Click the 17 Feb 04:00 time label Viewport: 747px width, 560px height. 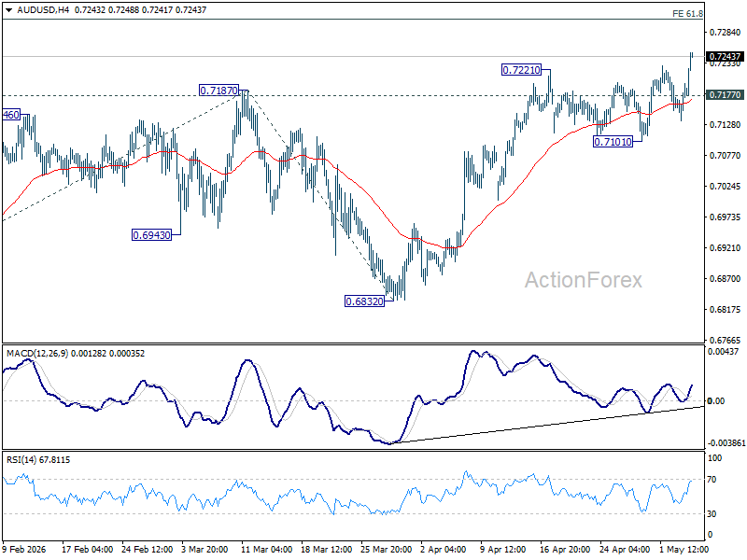pyautogui.click(x=87, y=549)
